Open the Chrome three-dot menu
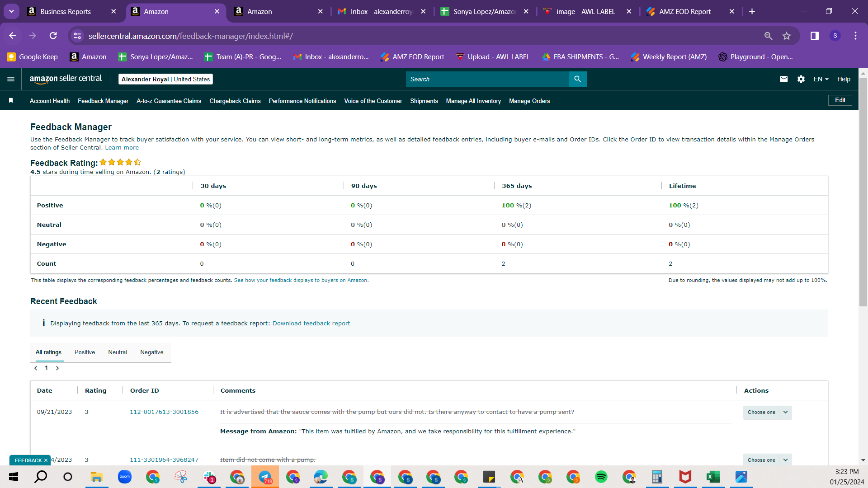Viewport: 868px width, 488px height. pyautogui.click(x=855, y=36)
